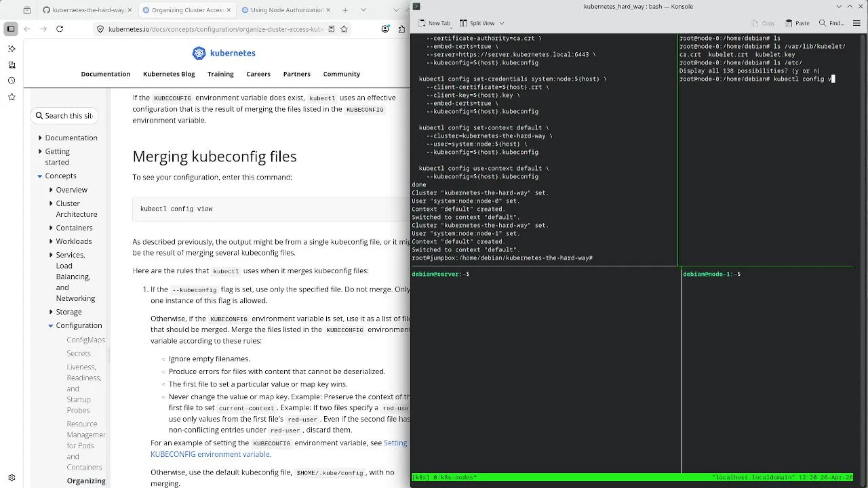Open a new browser tab

tap(345, 10)
